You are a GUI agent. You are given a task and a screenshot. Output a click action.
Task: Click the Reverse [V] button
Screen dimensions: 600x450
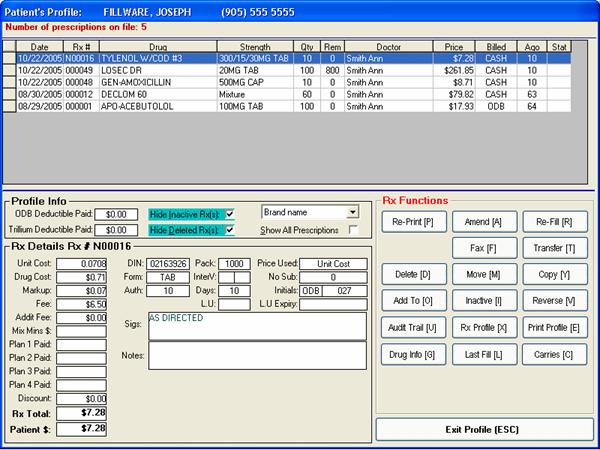click(x=555, y=300)
